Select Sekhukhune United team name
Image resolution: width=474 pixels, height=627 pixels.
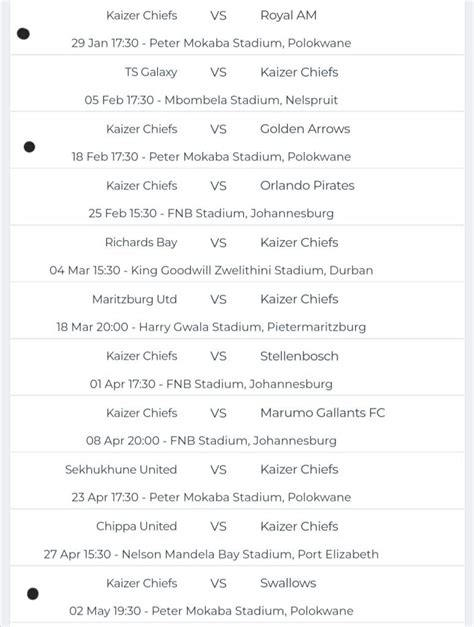click(121, 469)
